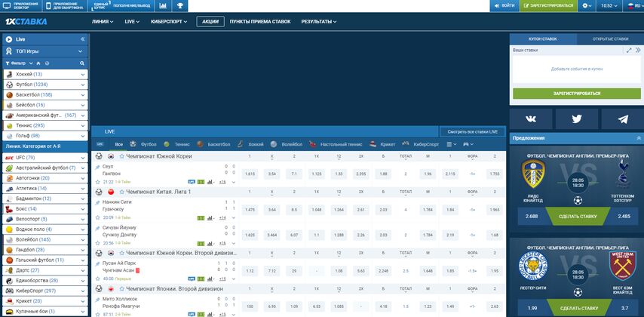Image resolution: width=644 pixels, height=317 pixels.
Task: Switch to the ОТКРЫТЫЕ СТАВКИ tab
Action: tap(610, 39)
